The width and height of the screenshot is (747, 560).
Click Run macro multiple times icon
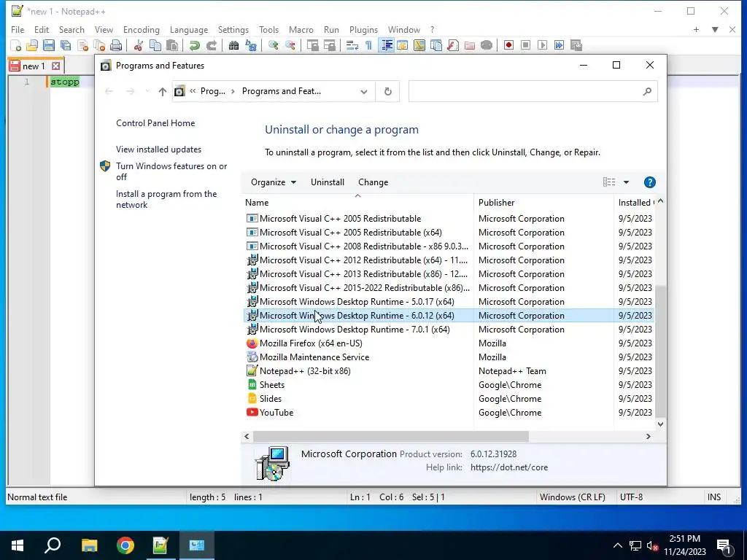coord(560,46)
